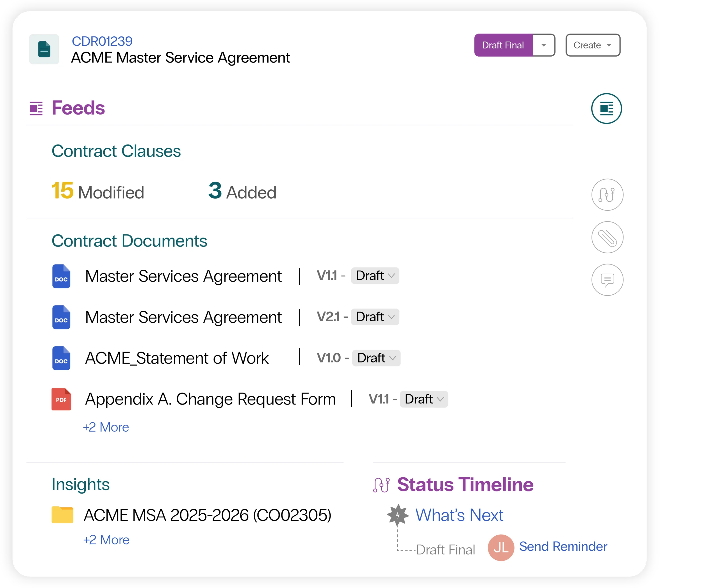Open the attachments paperclip icon
717x588 pixels.
pos(607,238)
